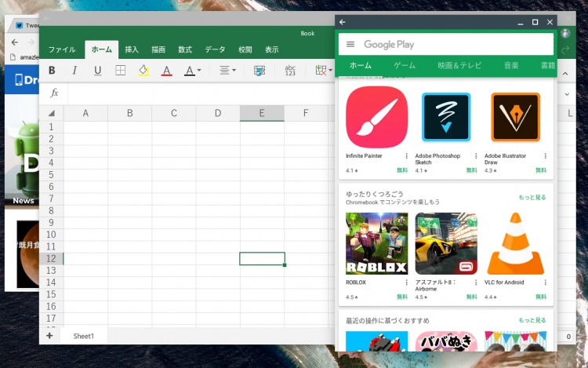Click Excel user account avatar
Viewport: 588px width, 368px height.
click(x=565, y=33)
